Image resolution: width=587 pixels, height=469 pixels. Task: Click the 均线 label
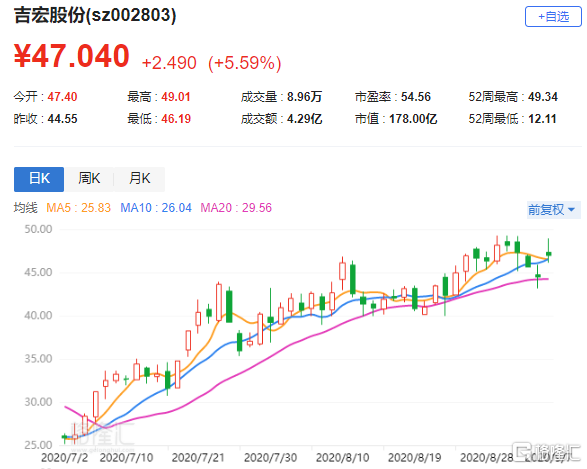(25, 208)
